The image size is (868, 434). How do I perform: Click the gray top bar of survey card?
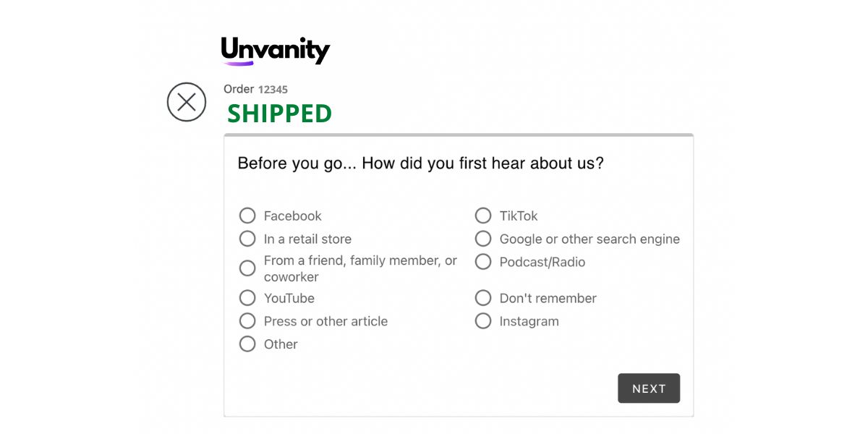459,135
